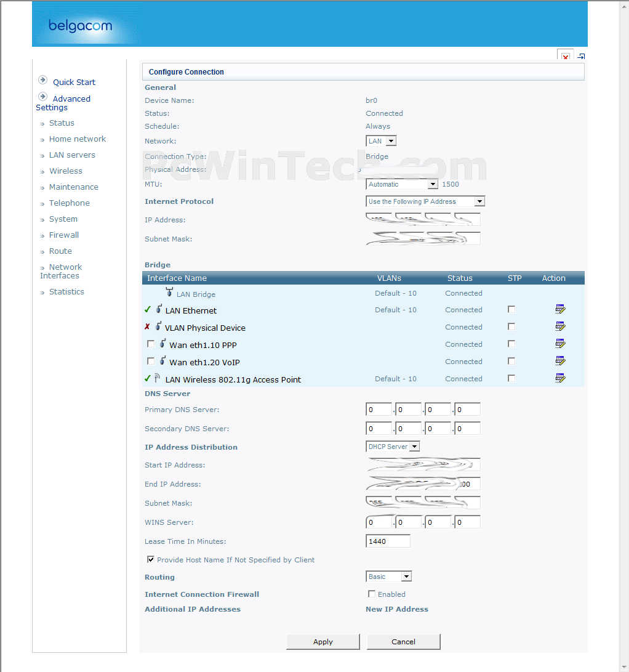Open the Network dropdown showing LAN
The width and height of the screenshot is (629, 672).
tap(381, 141)
